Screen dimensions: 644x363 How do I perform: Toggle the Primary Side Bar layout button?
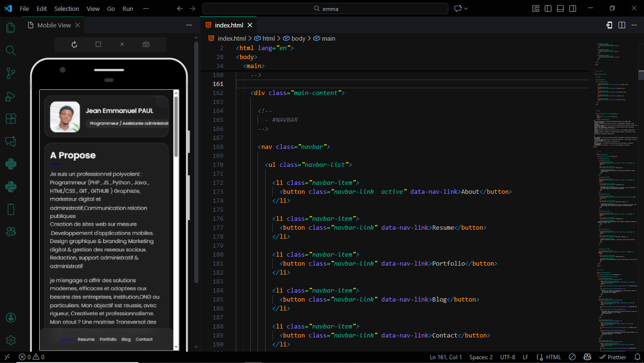click(548, 9)
